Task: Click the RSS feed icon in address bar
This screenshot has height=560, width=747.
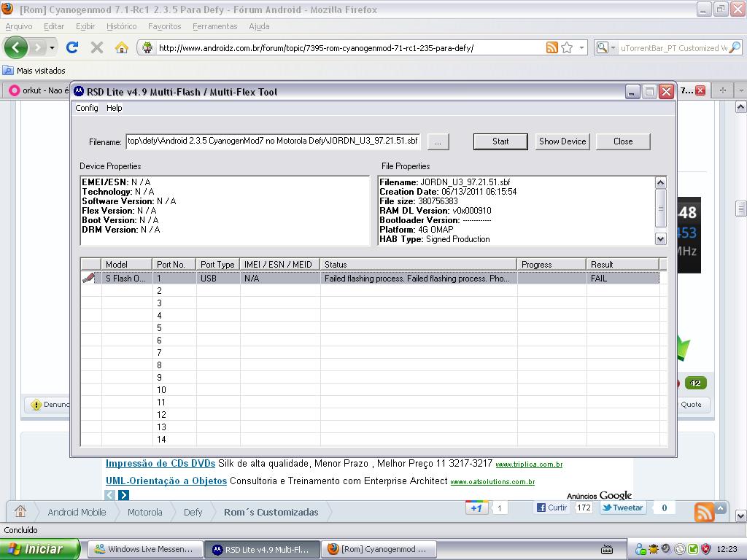Action: pos(551,47)
